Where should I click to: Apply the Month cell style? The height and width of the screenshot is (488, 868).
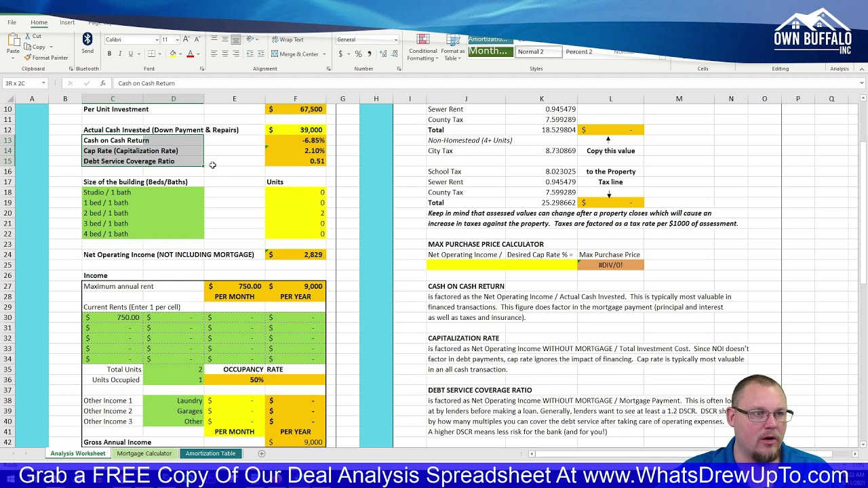(x=490, y=52)
